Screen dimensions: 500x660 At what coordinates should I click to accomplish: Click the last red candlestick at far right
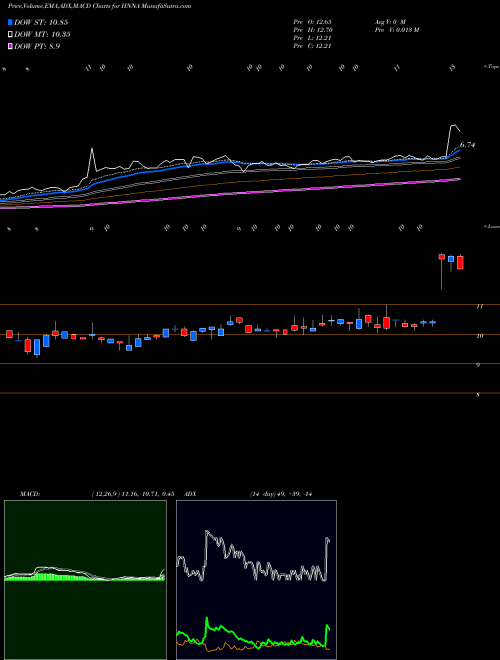(460, 262)
